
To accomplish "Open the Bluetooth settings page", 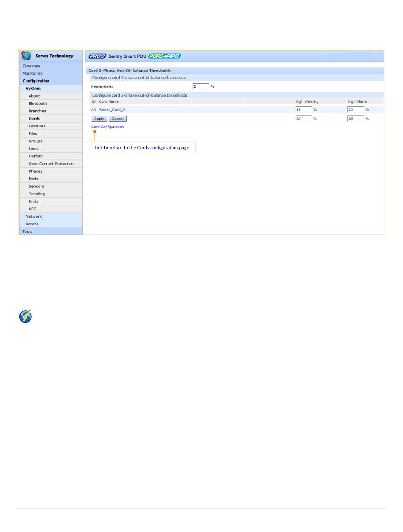I will pos(38,104).
